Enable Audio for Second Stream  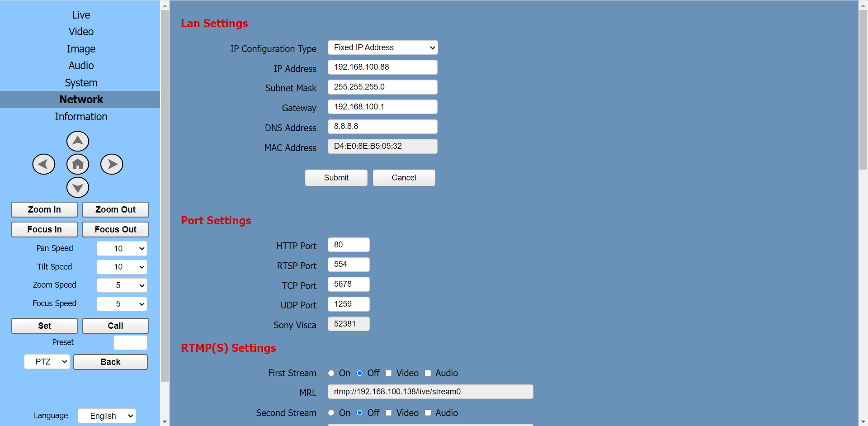pyautogui.click(x=428, y=413)
